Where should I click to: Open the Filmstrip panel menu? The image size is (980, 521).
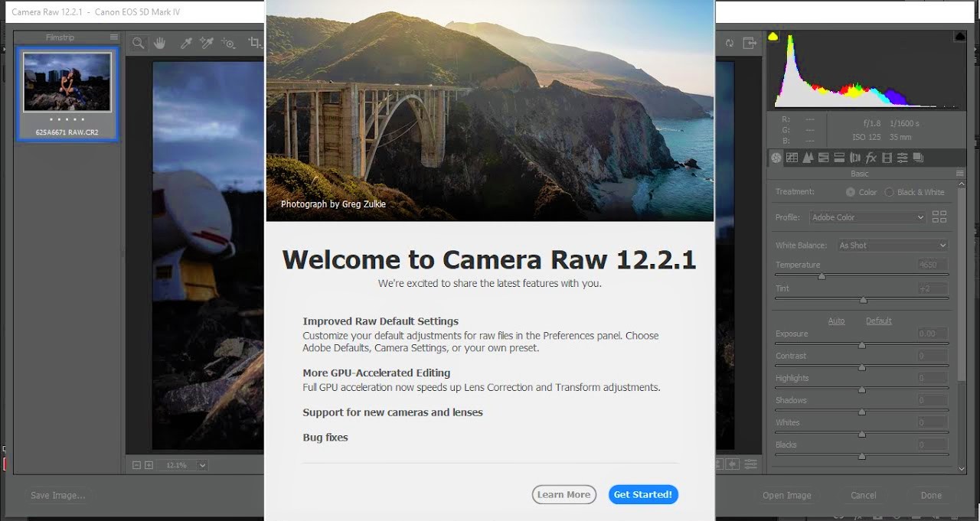coord(114,37)
